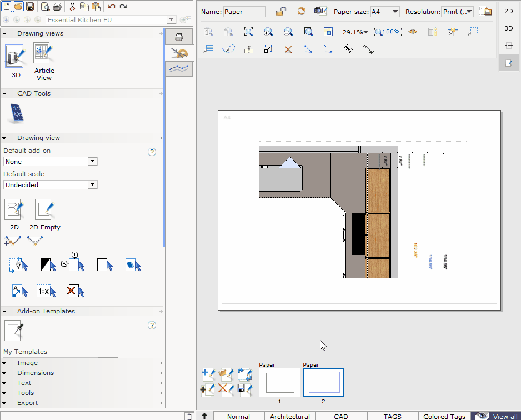Open a drawing with the folder icon
This screenshot has width=521, height=420.
[18, 6]
